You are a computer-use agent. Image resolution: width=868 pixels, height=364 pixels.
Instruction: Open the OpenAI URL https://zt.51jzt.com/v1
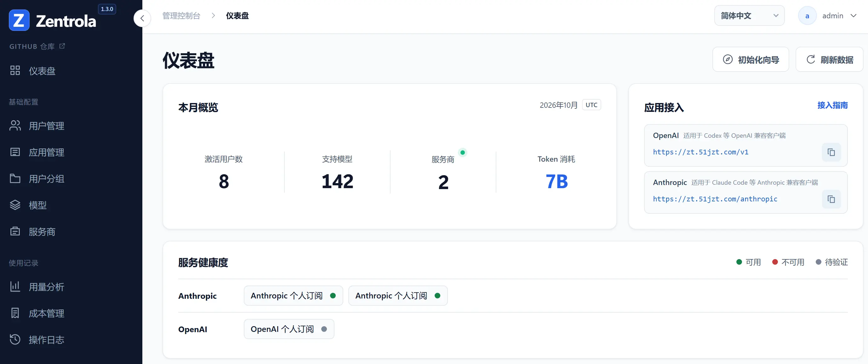700,152
